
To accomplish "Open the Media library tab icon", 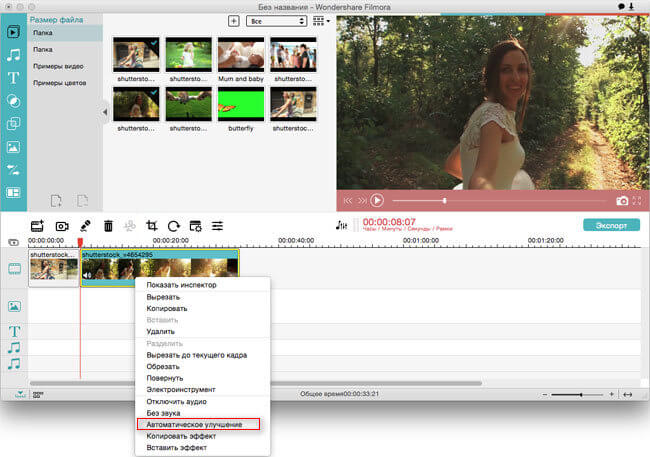I will point(13,32).
